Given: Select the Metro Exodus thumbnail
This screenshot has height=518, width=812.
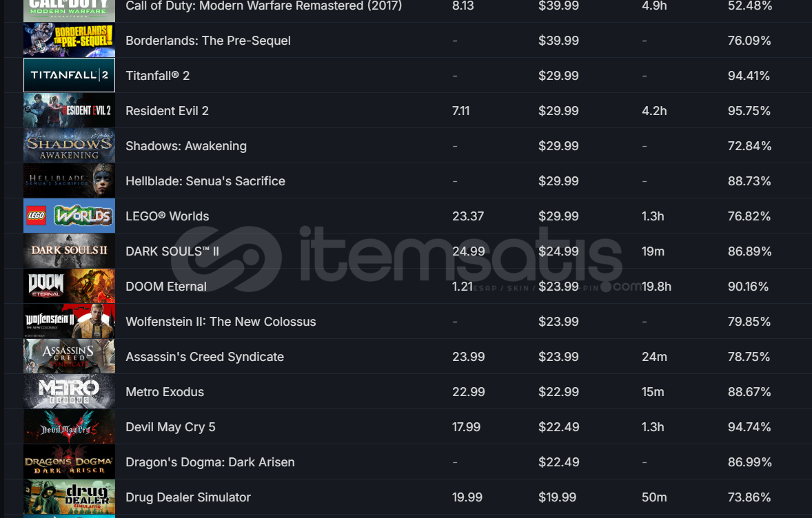Looking at the screenshot, I should pyautogui.click(x=69, y=392).
